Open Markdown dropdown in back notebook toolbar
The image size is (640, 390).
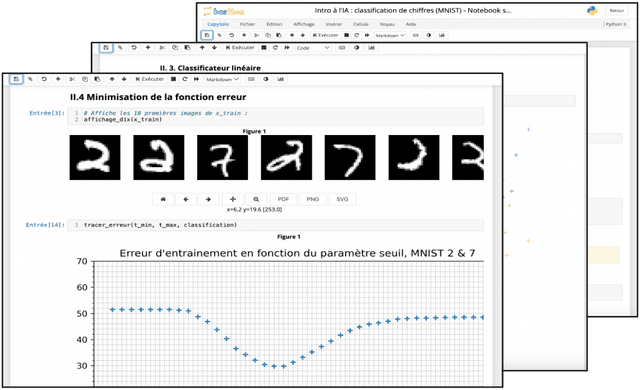tap(390, 35)
